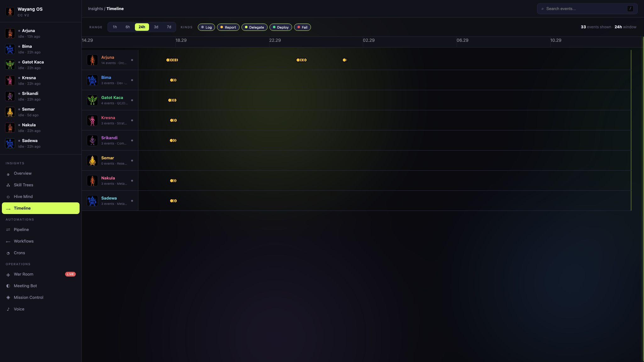Open Skill Trees page
644x362 pixels.
tap(41, 185)
